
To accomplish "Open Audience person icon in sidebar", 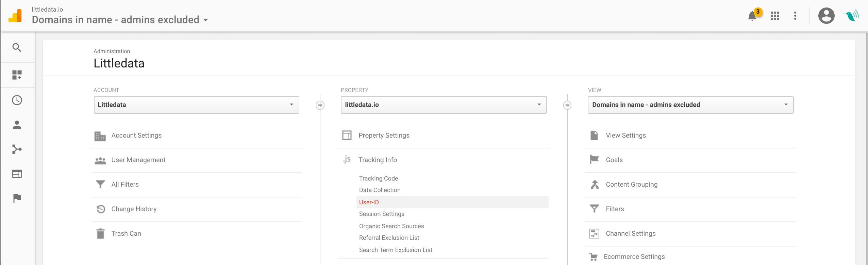I will pos(17,125).
